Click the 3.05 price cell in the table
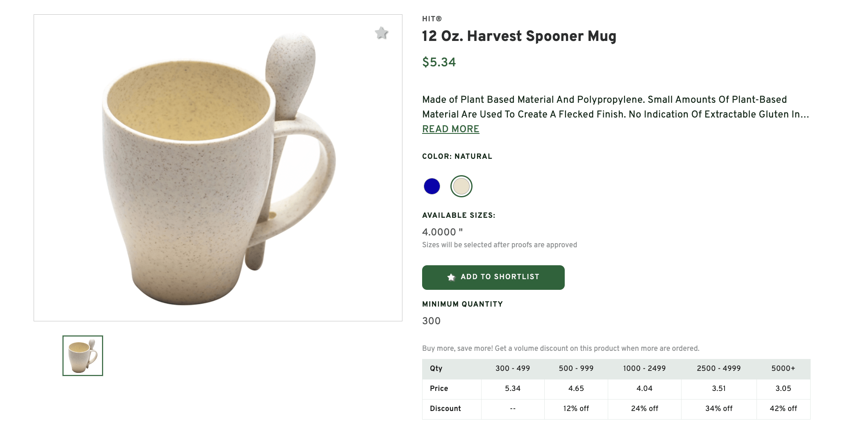The height and width of the screenshot is (429, 868). 783,388
